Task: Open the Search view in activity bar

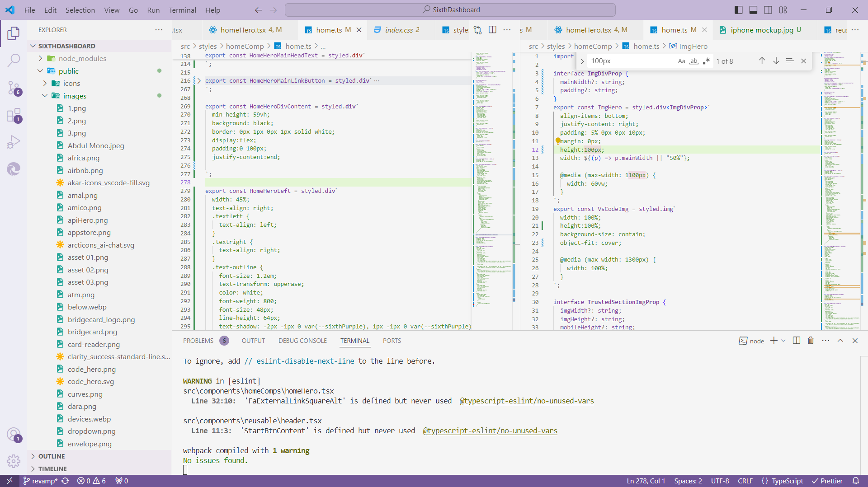Action: coord(14,60)
